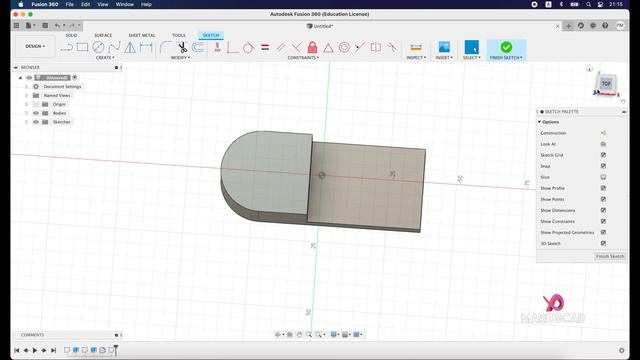
Task: Open the data panel grid icon
Action: click(16, 25)
